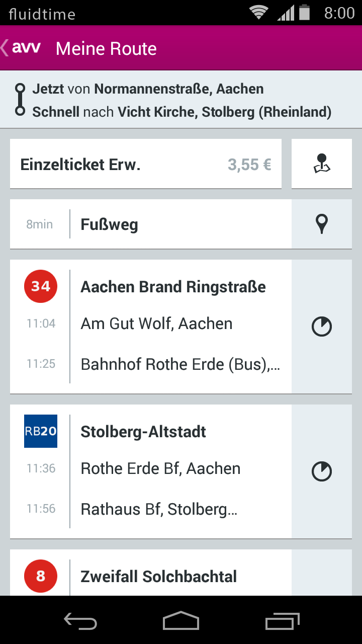This screenshot has height=644, width=362.
Task: Open clock icon for RB20 leg
Action: (322, 471)
